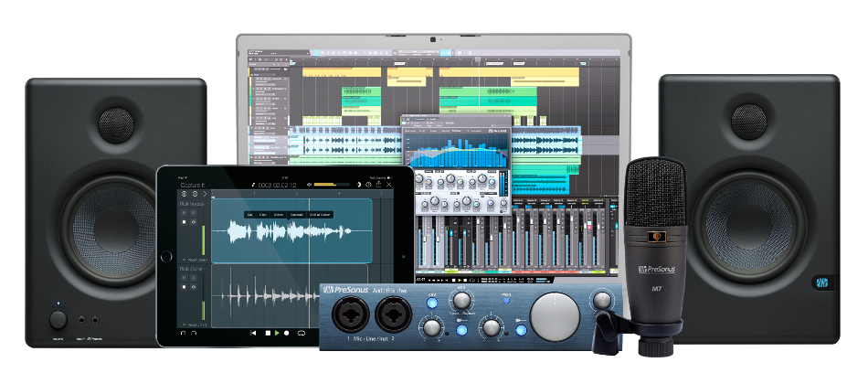Click the redo arrow in Capture bottom bar
The height and width of the screenshot is (373, 868).
[194, 333]
